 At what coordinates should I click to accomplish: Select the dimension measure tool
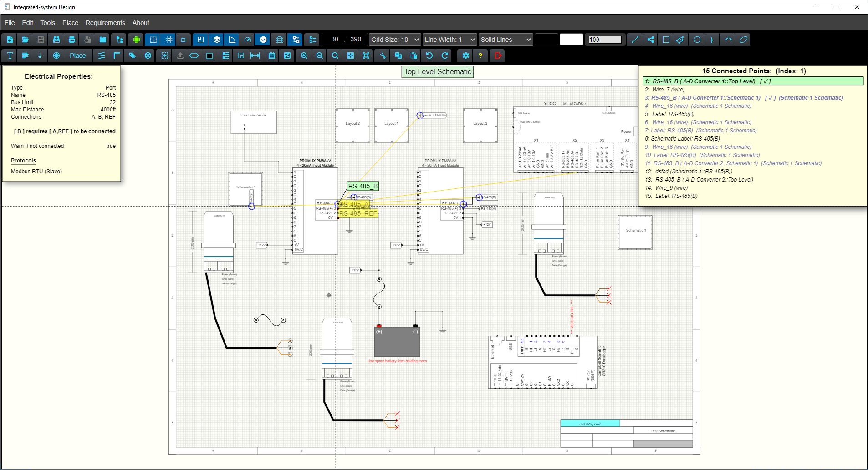tap(255, 56)
